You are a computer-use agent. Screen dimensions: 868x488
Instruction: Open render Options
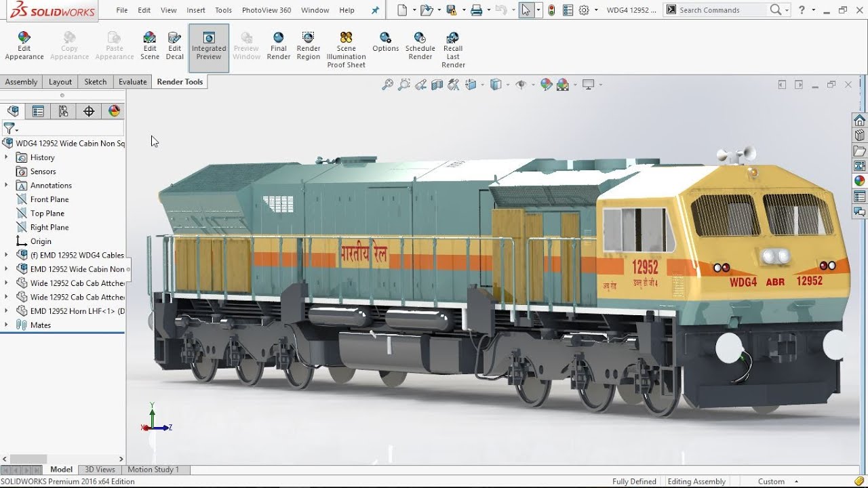pos(385,42)
